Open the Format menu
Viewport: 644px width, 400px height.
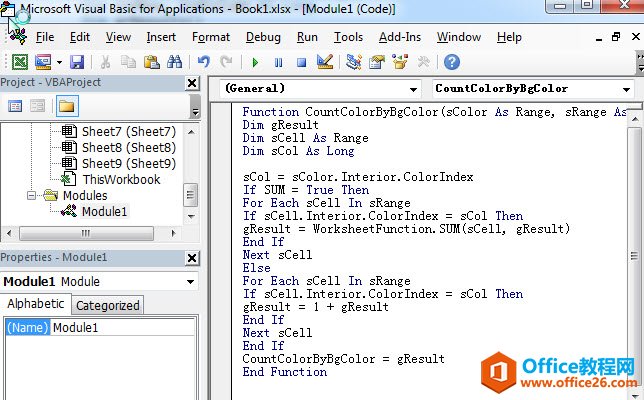(x=211, y=37)
